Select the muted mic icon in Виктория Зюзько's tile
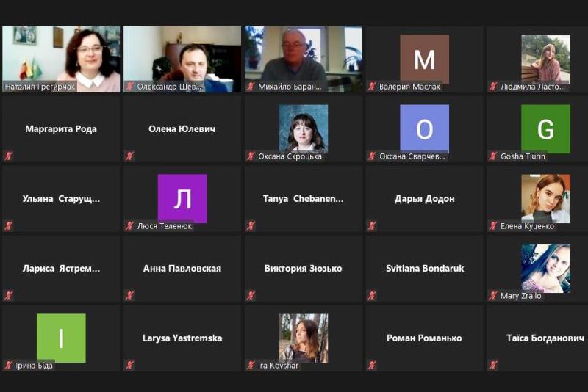The height and width of the screenshot is (392, 588). [x=251, y=295]
